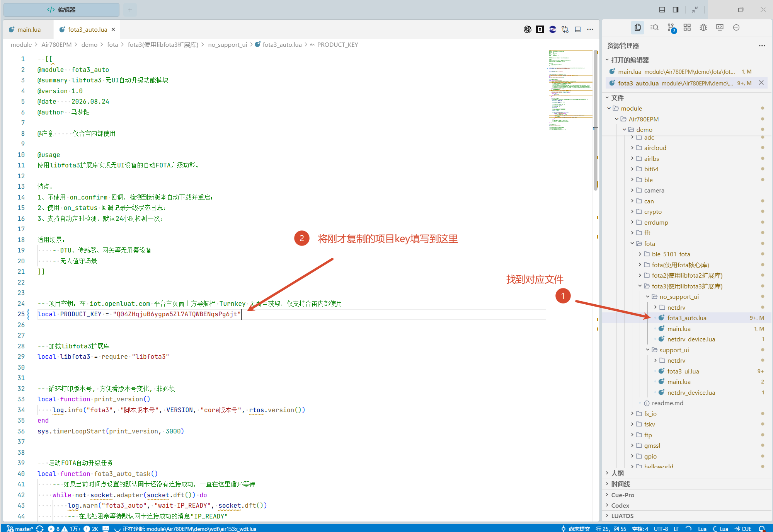The width and height of the screenshot is (773, 532).
Task: Click 行 25, 列 55 cursor position
Action: tap(611, 529)
